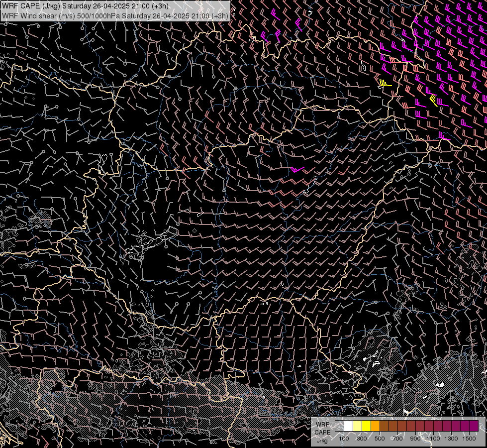Image resolution: width=487 pixels, height=448 pixels.
Task: Click the legend value 1100
Action: pyautogui.click(x=433, y=439)
